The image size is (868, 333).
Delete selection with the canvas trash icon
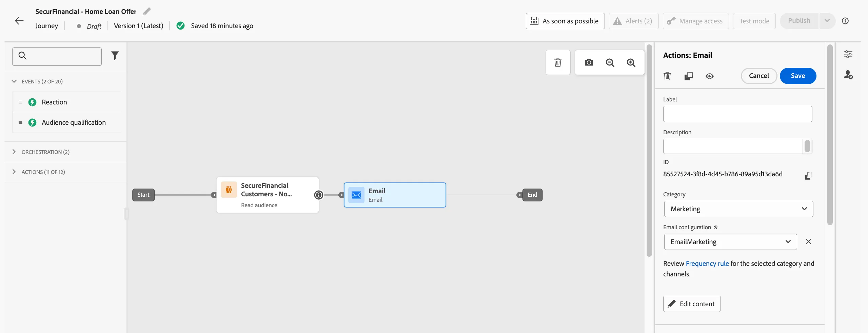coord(558,63)
